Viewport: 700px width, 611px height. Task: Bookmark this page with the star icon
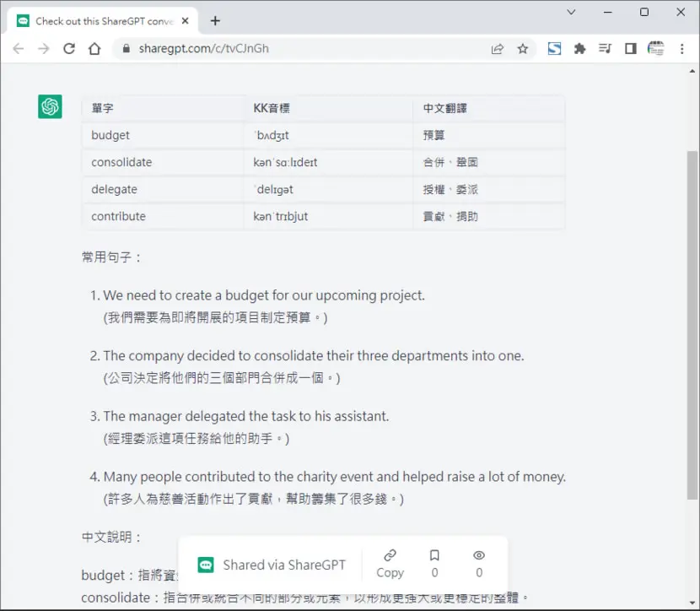523,48
